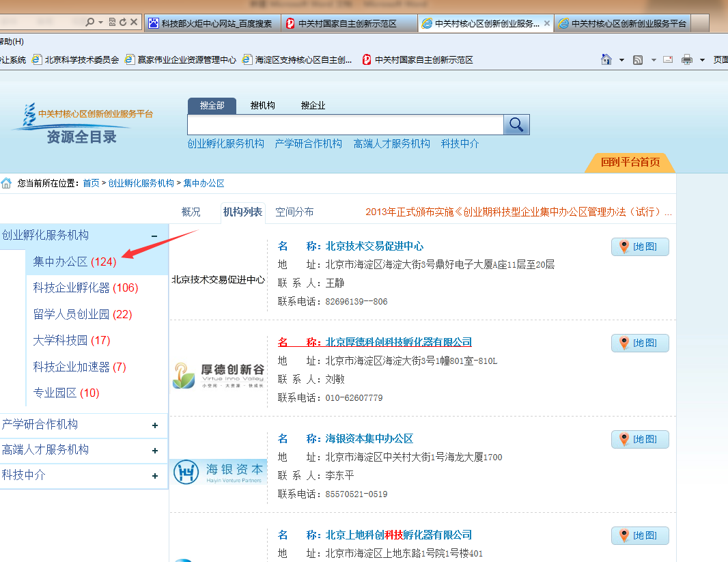728x562 pixels.
Task: Switch to 中关村国家自主创新示范区 browser tab
Action: tap(349, 23)
